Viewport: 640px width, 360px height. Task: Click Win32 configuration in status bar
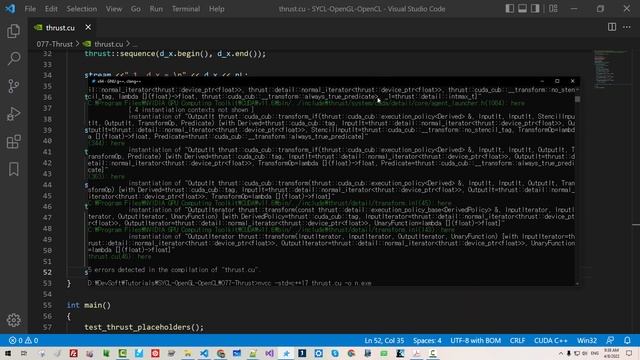pos(587,340)
